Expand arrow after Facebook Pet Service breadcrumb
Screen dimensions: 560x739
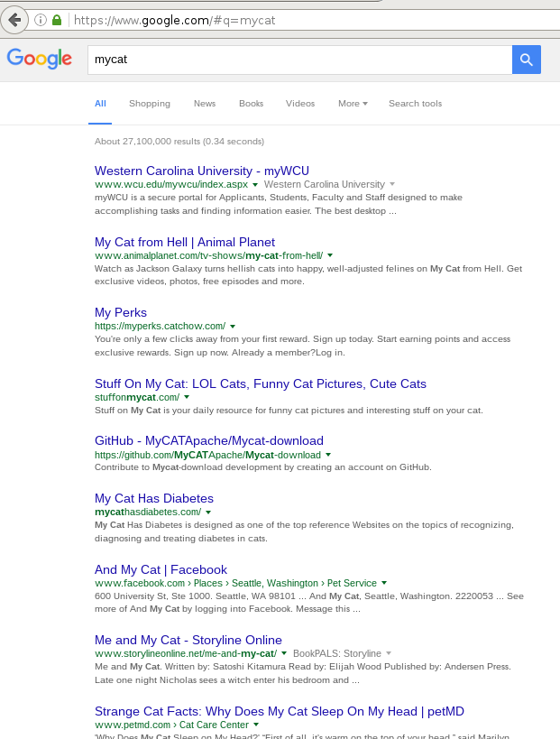[384, 583]
